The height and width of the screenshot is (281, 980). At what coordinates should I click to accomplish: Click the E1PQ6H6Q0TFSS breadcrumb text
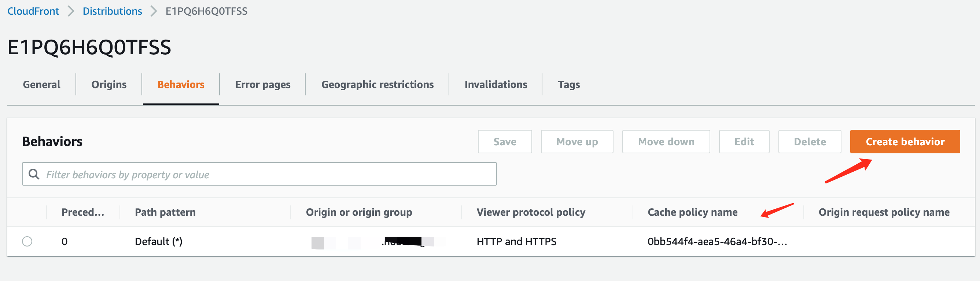click(x=206, y=11)
